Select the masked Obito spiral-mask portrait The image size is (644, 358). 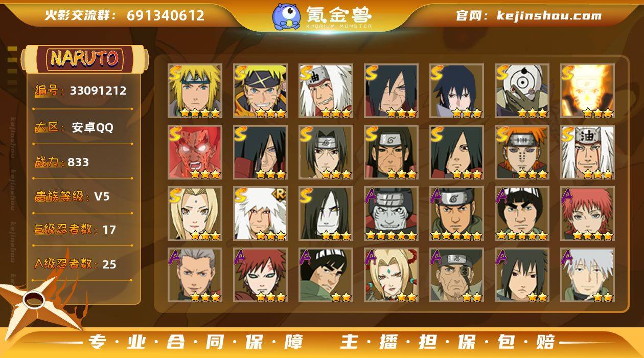click(x=522, y=91)
